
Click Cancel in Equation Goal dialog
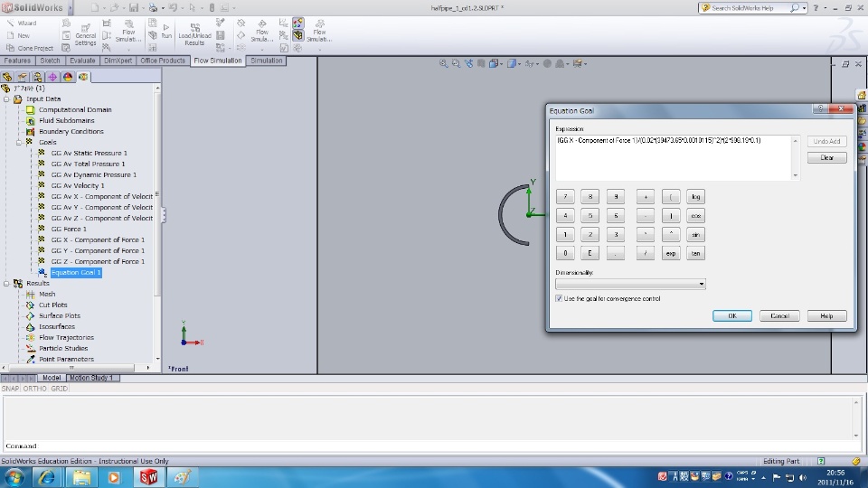[x=778, y=316]
